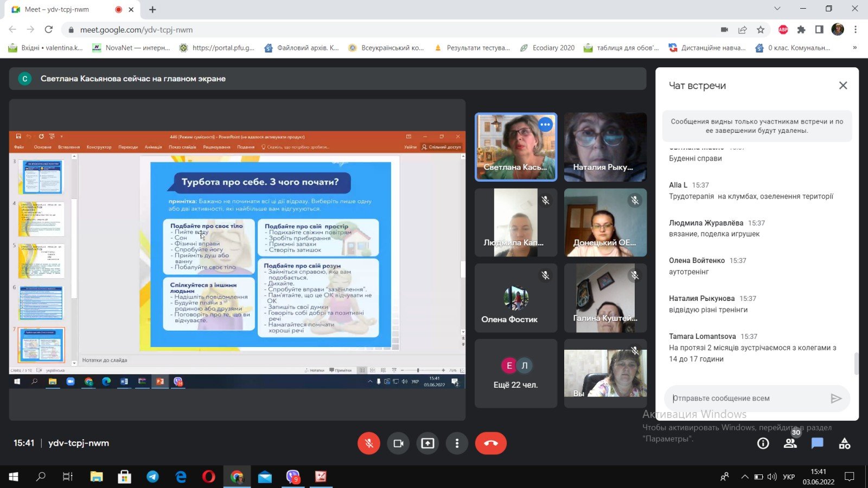Open a new Chrome tab

coord(153,9)
